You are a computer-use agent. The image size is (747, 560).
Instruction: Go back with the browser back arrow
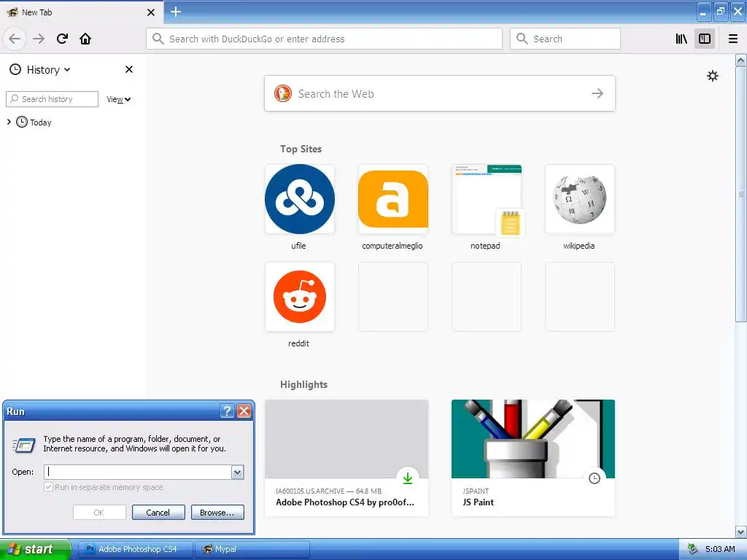[15, 39]
